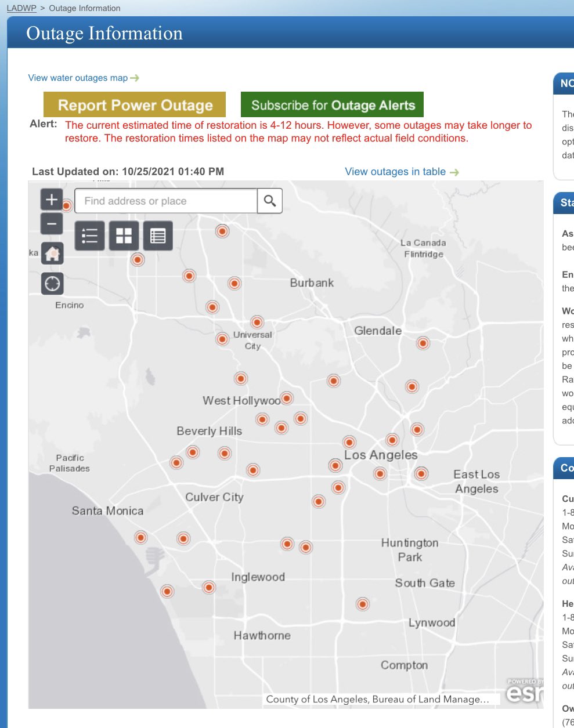This screenshot has width=574, height=728.
Task: Click the Santa Monica map label
Action: (x=107, y=511)
